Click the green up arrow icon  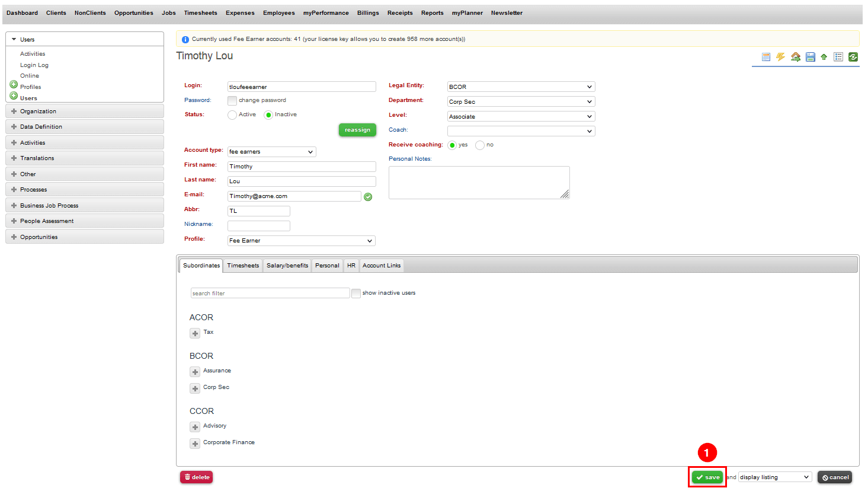coord(824,57)
